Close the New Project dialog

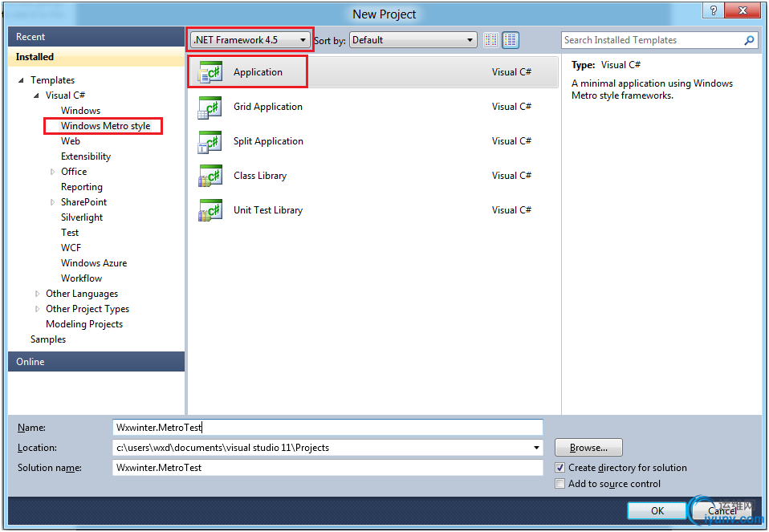(743, 10)
